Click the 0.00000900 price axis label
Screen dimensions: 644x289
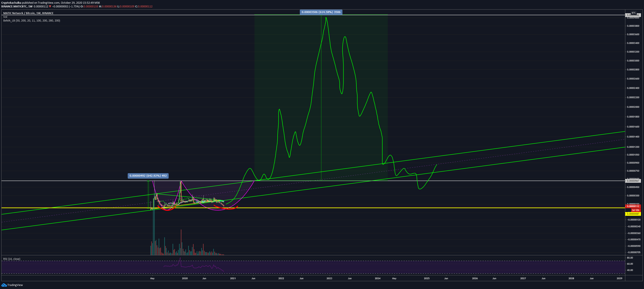pyautogui.click(x=633, y=163)
